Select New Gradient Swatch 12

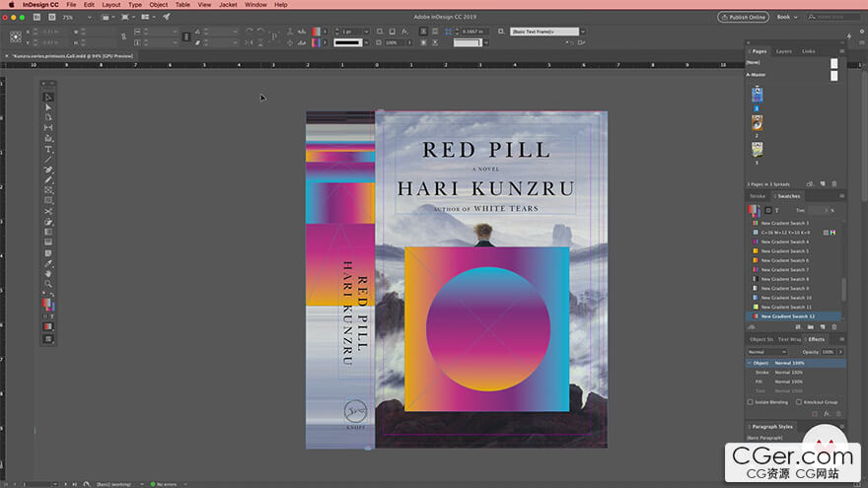click(794, 315)
